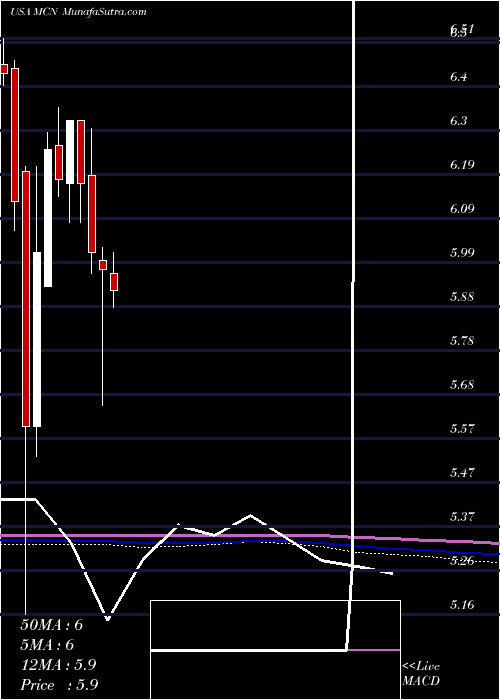Click the '12MA : 5.9' reading

[58, 665]
